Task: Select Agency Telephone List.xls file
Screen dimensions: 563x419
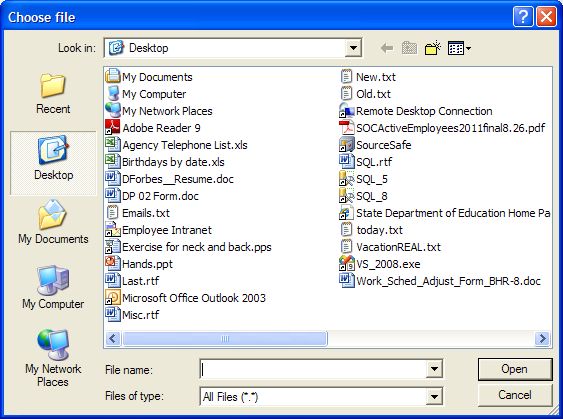Action: pyautogui.click(x=176, y=145)
